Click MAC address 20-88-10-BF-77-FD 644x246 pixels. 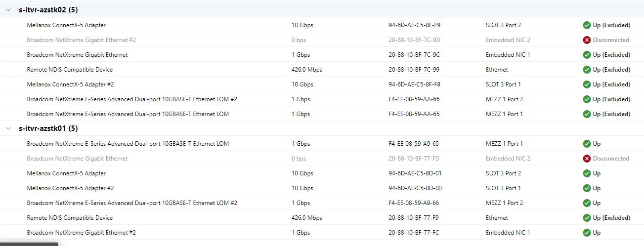click(414, 159)
